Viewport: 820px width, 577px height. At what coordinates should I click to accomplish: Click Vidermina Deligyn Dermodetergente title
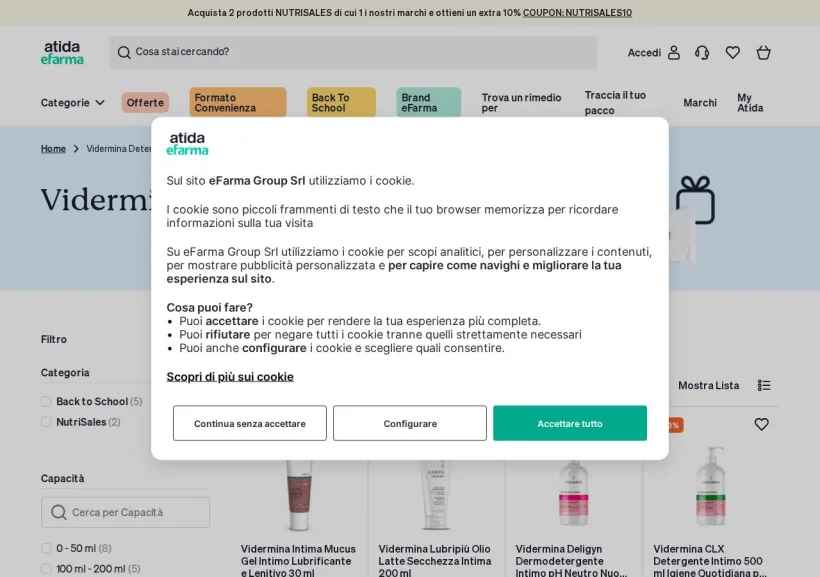click(571, 561)
